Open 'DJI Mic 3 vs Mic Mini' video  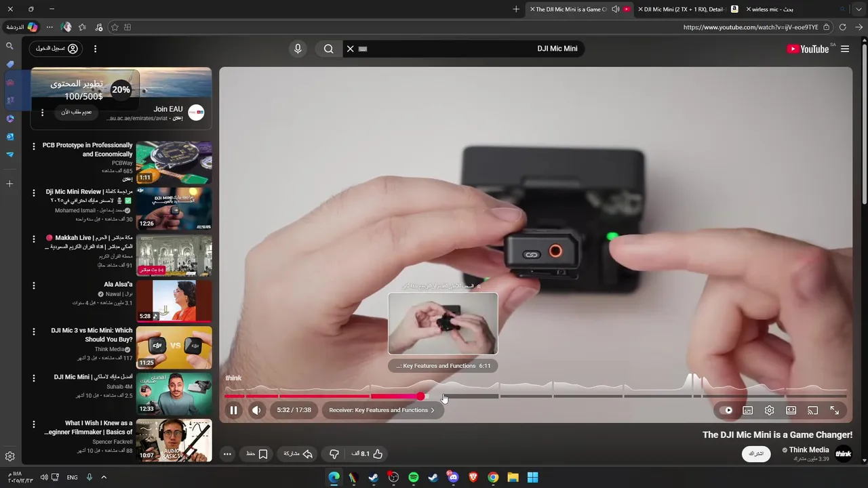pyautogui.click(x=174, y=348)
